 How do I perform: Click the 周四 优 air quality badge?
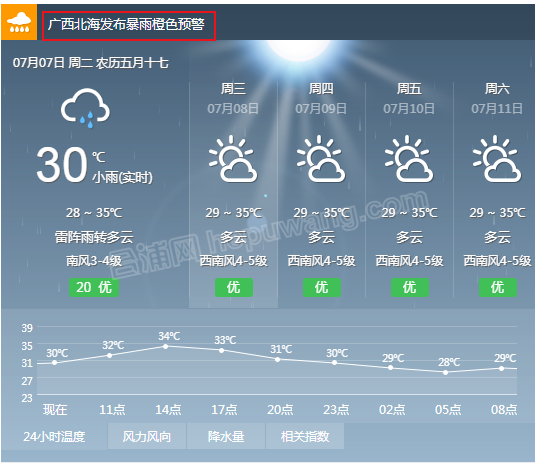[322, 287]
